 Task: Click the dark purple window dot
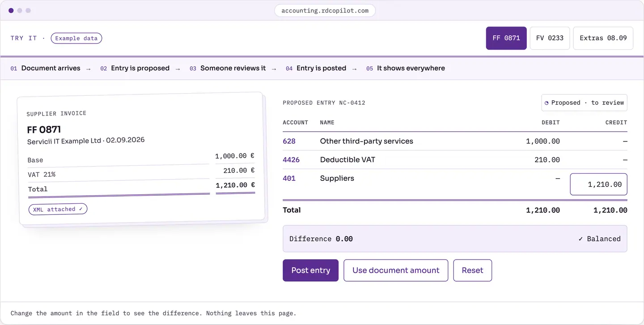click(11, 10)
